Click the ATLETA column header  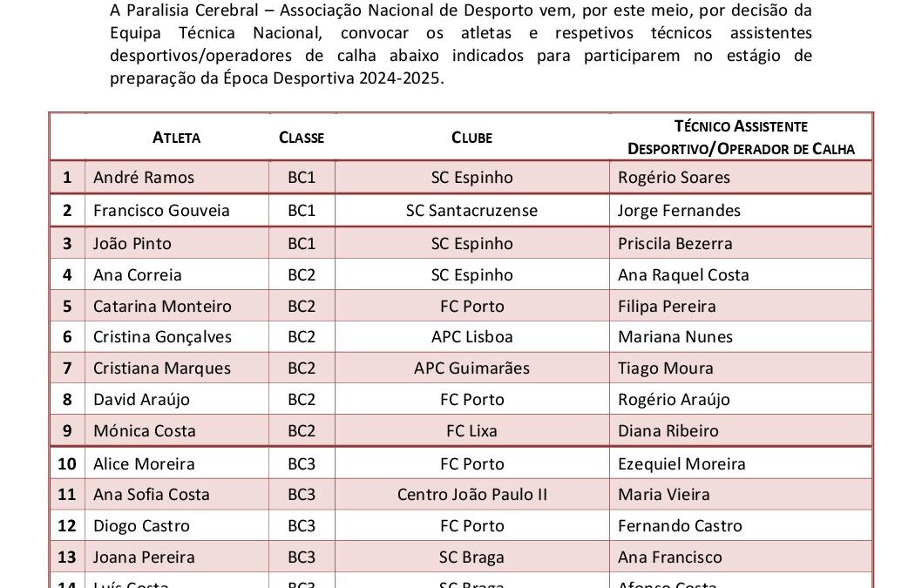176,138
